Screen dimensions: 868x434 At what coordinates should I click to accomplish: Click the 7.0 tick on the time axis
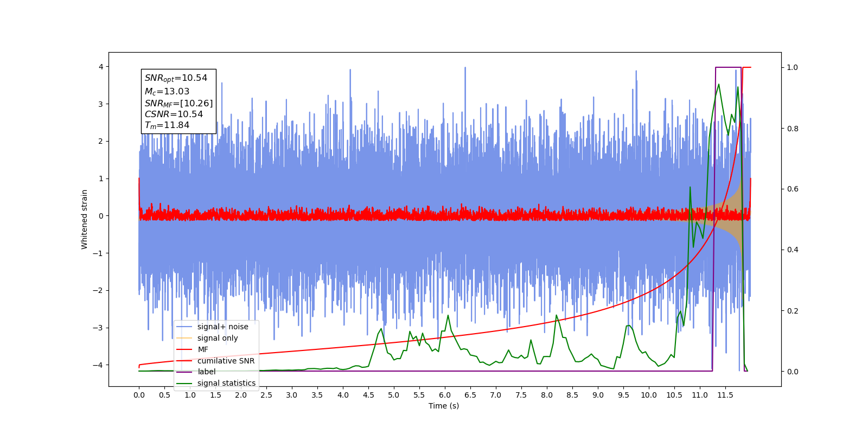[496, 395]
